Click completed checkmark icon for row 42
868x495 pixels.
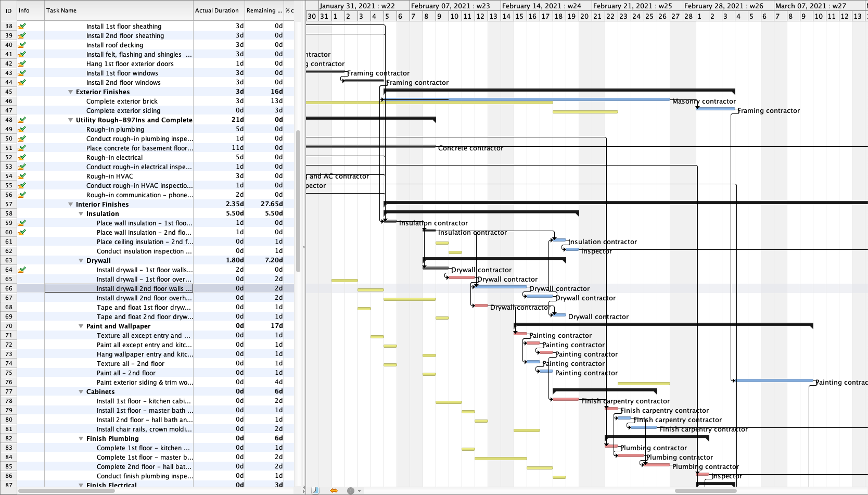(x=22, y=64)
